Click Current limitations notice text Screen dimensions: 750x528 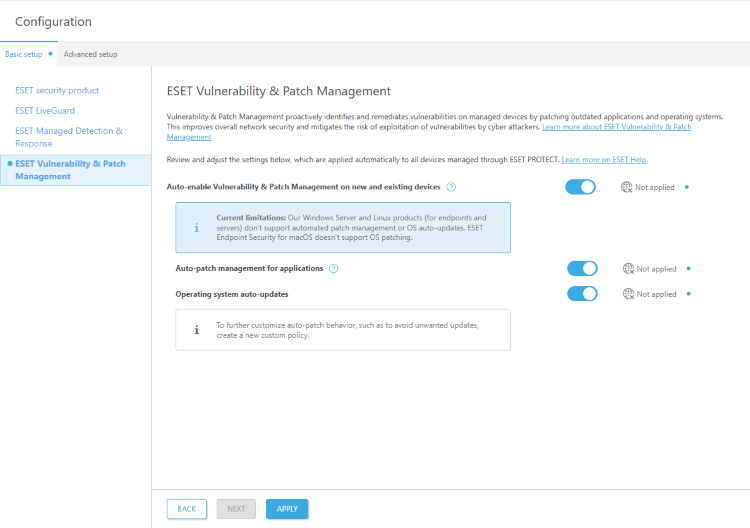click(351, 228)
